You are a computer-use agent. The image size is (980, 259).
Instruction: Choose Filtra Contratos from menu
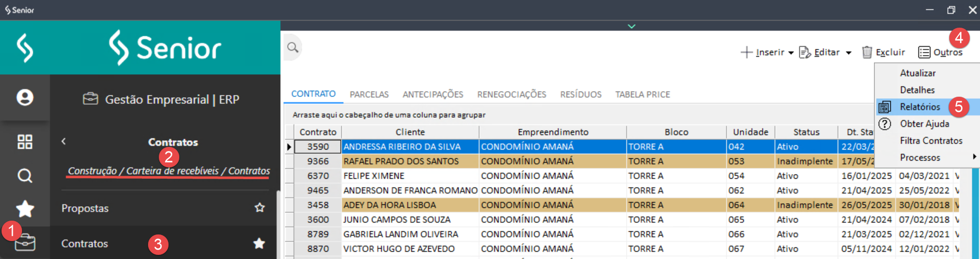coord(931,141)
